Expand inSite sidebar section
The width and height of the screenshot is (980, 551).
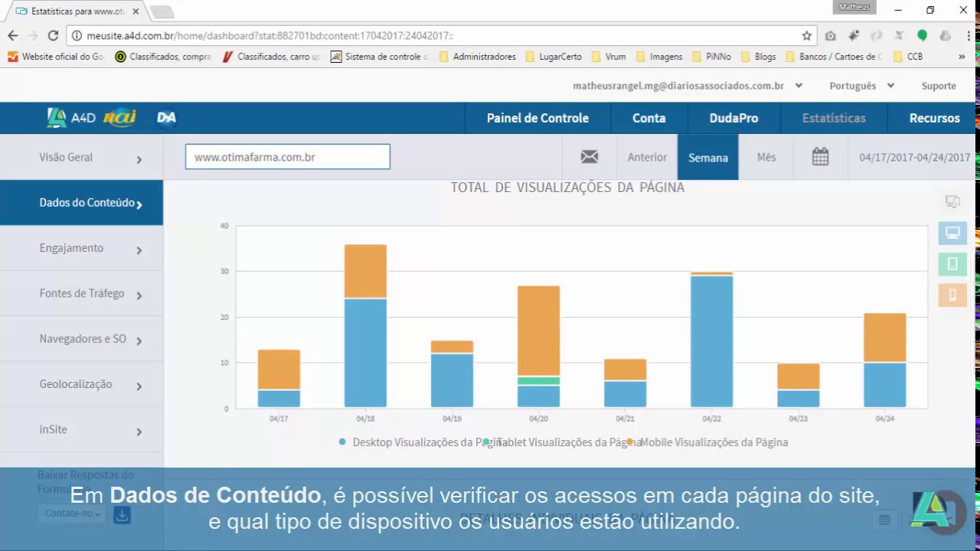(x=81, y=429)
